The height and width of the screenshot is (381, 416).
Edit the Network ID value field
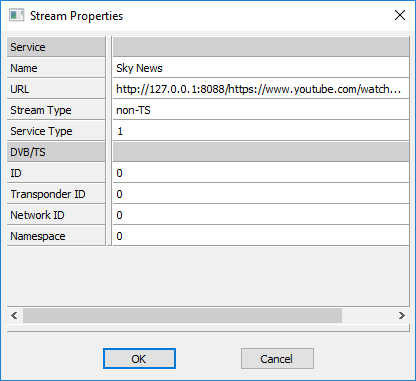pyautogui.click(x=261, y=215)
